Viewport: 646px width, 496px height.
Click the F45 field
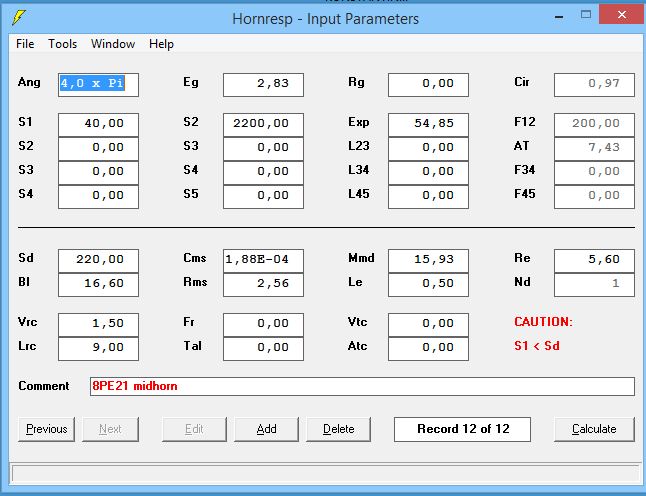pos(594,197)
